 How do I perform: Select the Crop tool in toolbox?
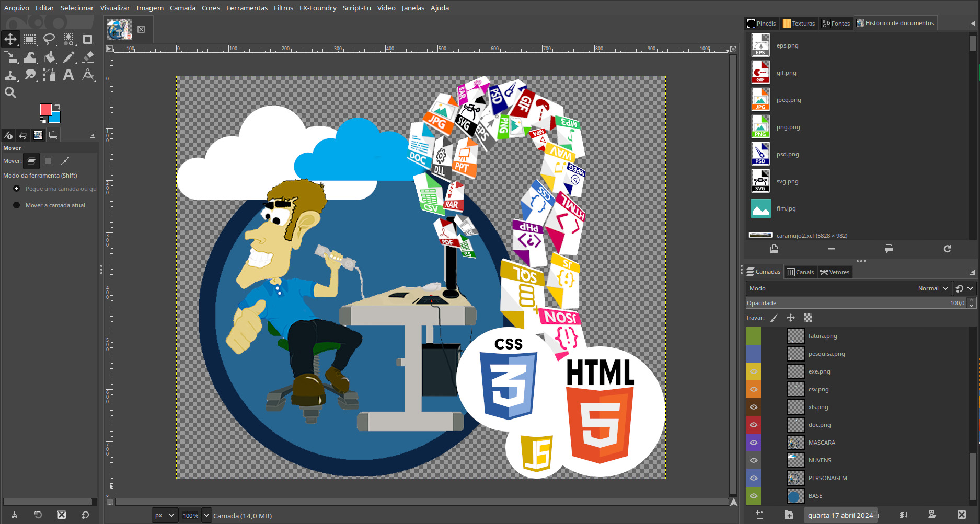(88, 39)
